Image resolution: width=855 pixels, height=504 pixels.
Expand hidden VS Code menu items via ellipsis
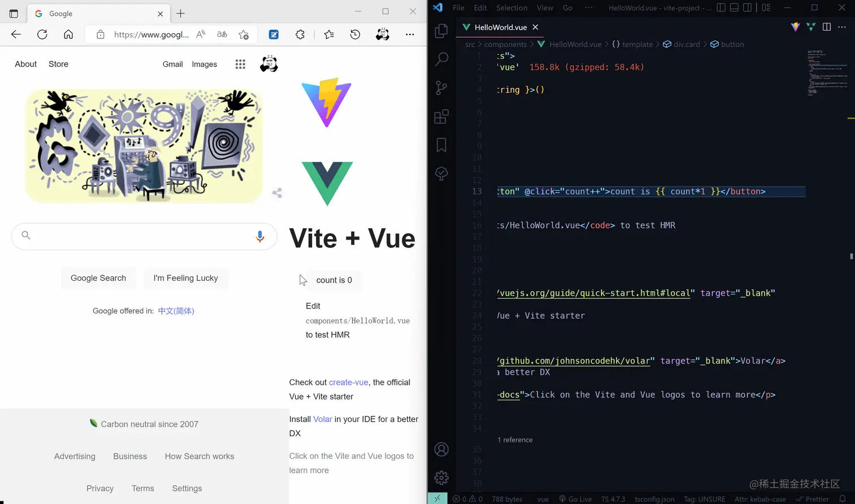(x=589, y=8)
